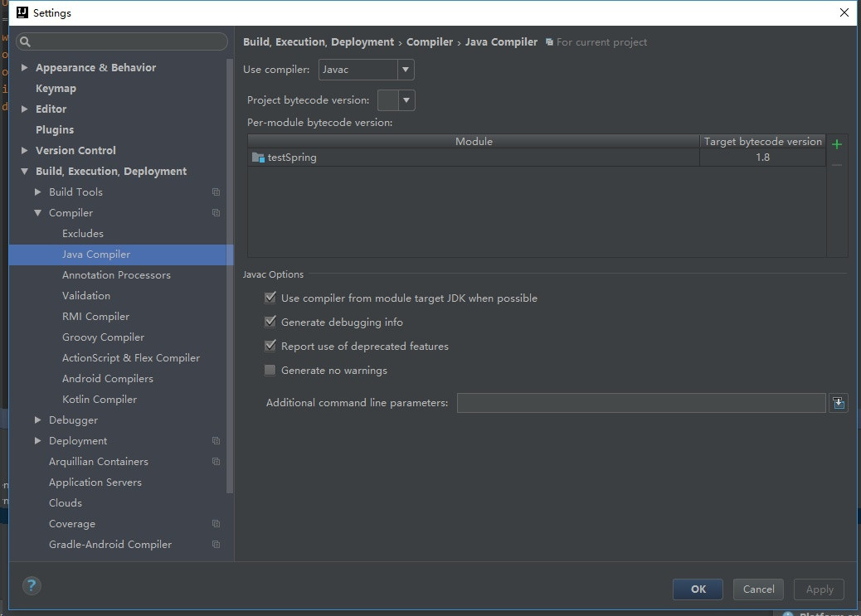
Task: Open Annotation Processors settings
Action: coord(118,275)
